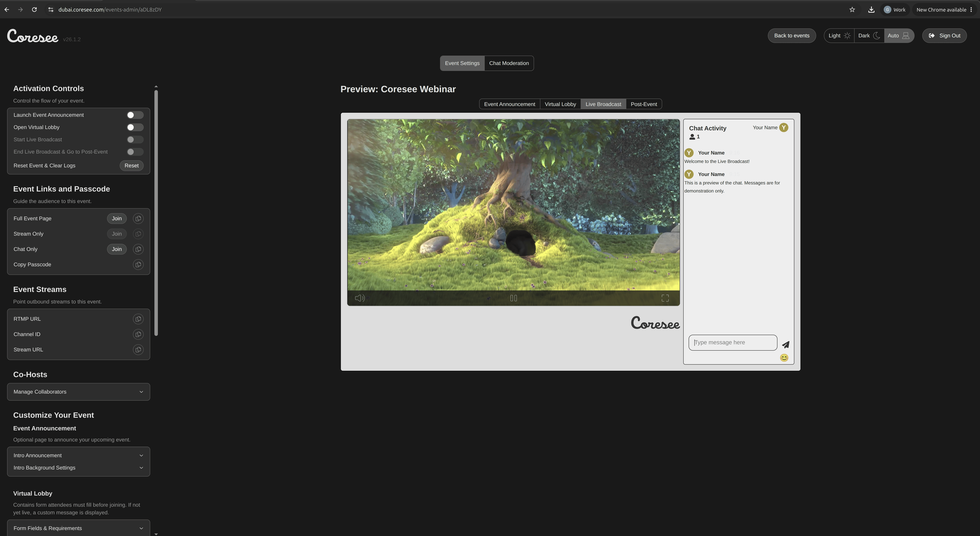Toggle Launch Event Announcement switch
The width and height of the screenshot is (980, 536).
click(135, 115)
